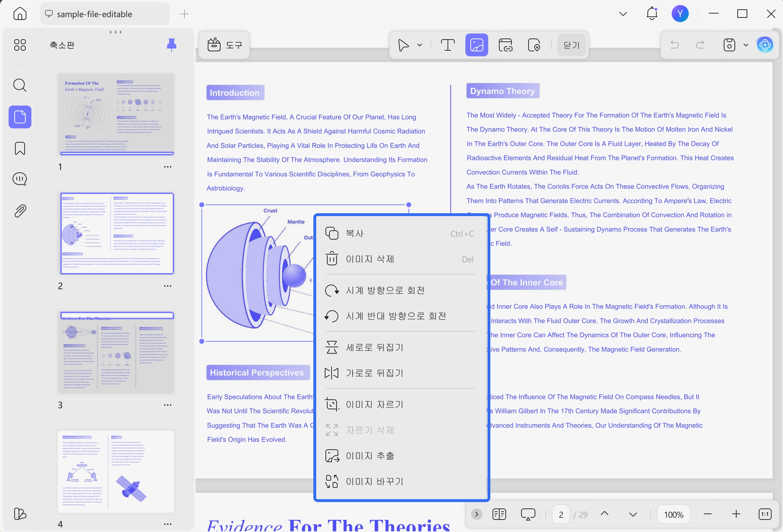This screenshot has height=532, width=783.
Task: Select page 3 thumbnail
Action: [x=116, y=352]
